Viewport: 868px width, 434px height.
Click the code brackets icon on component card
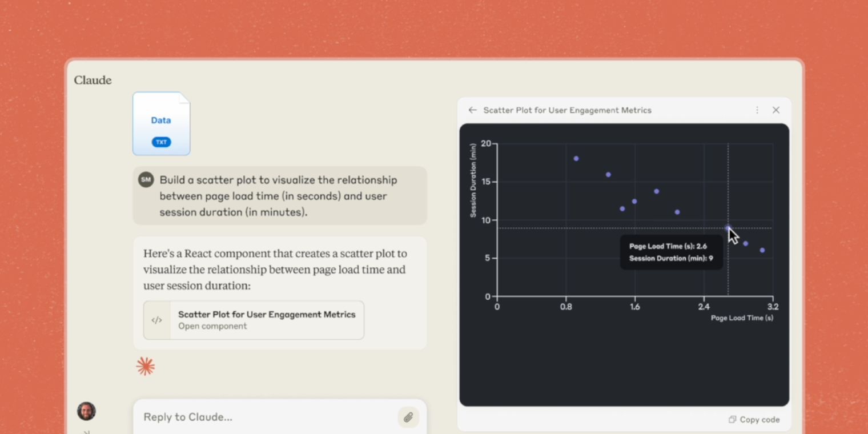click(x=157, y=320)
